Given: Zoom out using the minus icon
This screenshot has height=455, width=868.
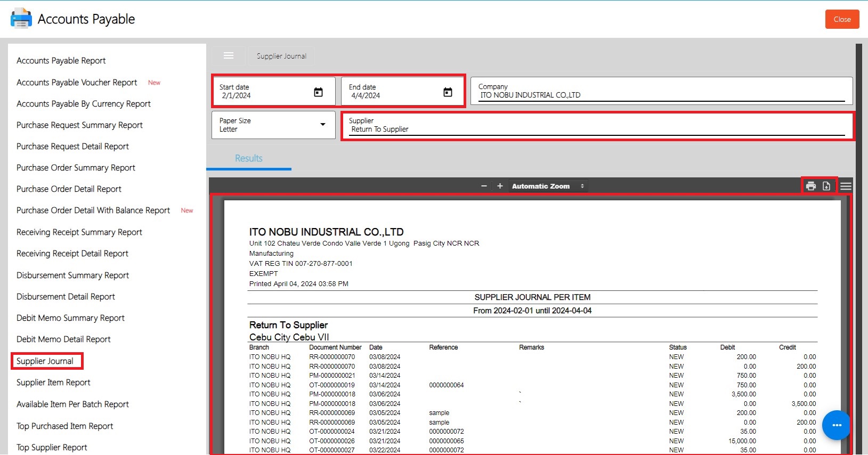Looking at the screenshot, I should (484, 186).
